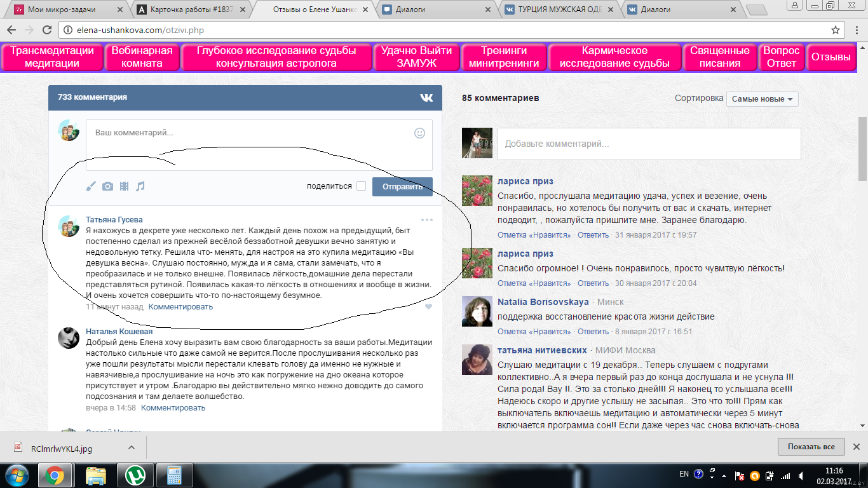Like лариса приз comment from 31 января
The image size is (868, 488).
point(534,235)
